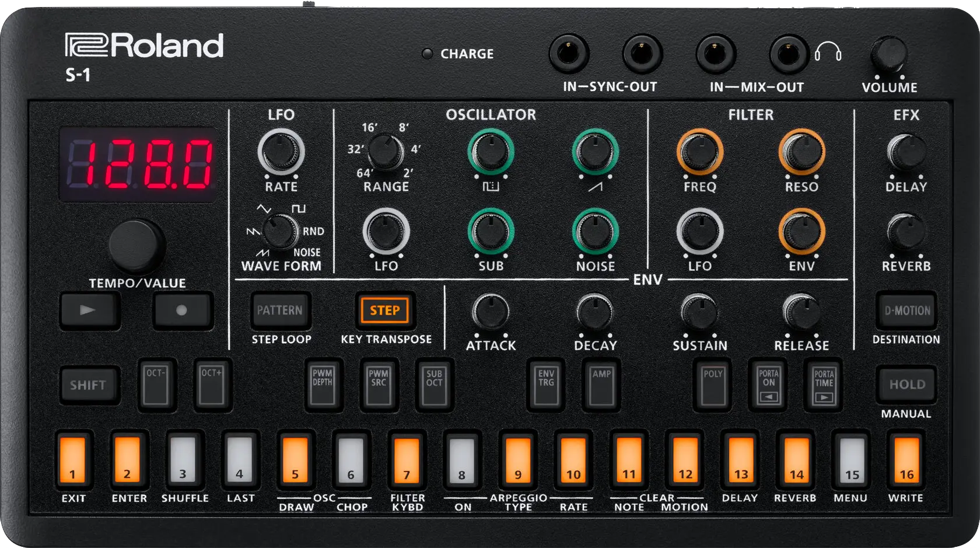This screenshot has width=980, height=548.
Task: Toggle the Poly button
Action: [713, 385]
